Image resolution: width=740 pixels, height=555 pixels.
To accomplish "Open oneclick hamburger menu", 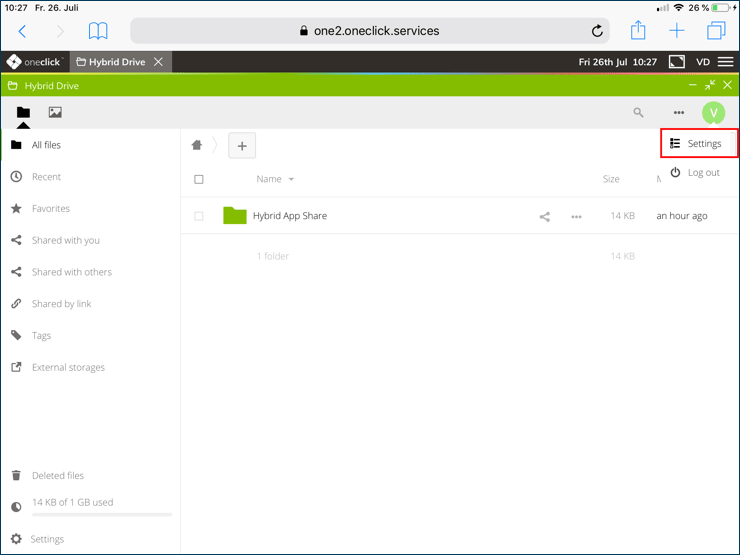I will pyautogui.click(x=725, y=62).
